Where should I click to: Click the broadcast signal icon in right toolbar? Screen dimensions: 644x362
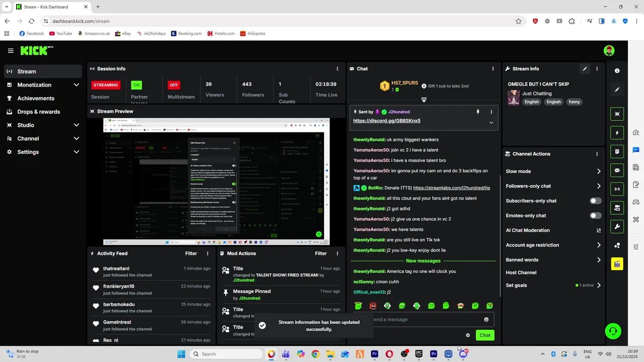(617, 189)
